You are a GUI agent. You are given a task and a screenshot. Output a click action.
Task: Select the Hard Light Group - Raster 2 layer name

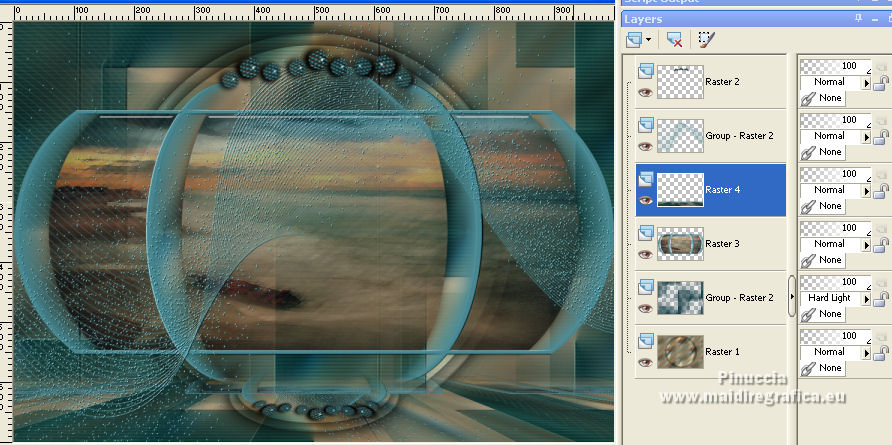pyautogui.click(x=740, y=298)
